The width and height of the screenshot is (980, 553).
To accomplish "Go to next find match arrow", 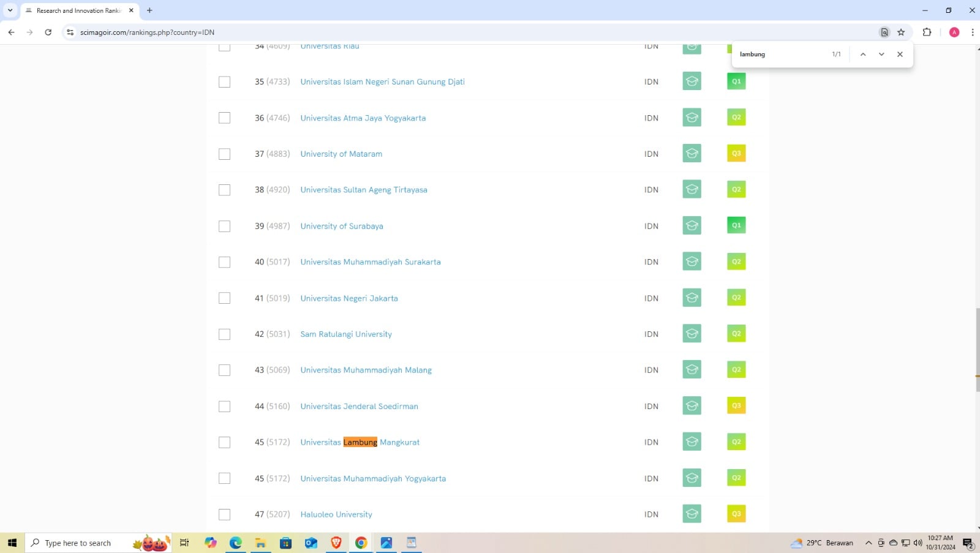I will [x=881, y=54].
